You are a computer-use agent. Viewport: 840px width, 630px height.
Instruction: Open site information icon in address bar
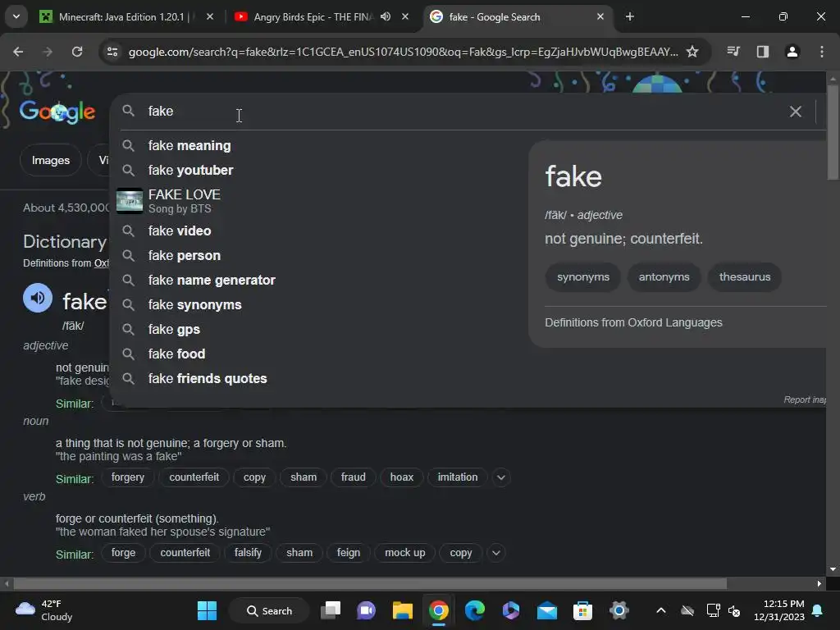(x=112, y=52)
